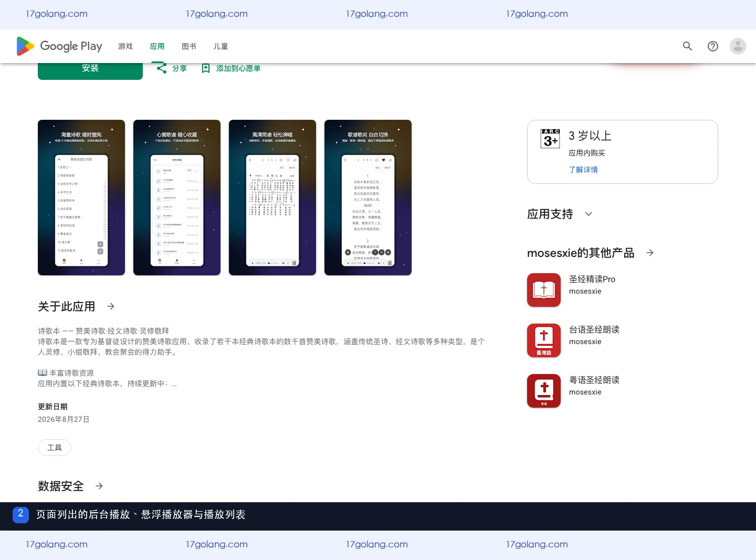Open the search magnifier icon

[687, 46]
